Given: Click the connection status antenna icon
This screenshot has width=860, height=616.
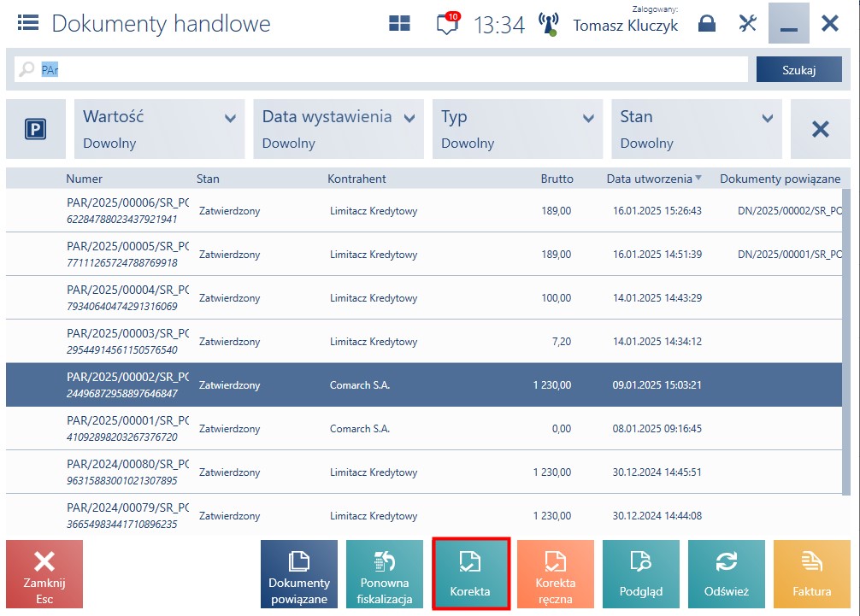Looking at the screenshot, I should [x=548, y=24].
